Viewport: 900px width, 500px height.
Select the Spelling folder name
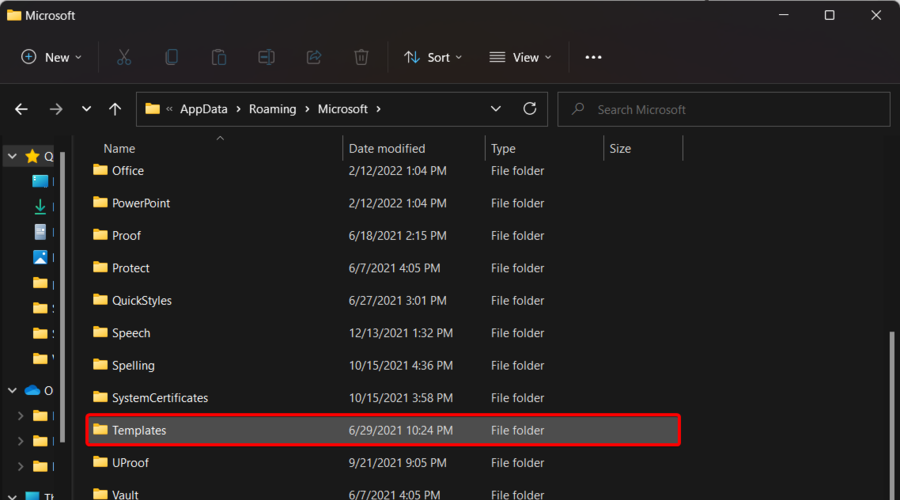coord(133,366)
